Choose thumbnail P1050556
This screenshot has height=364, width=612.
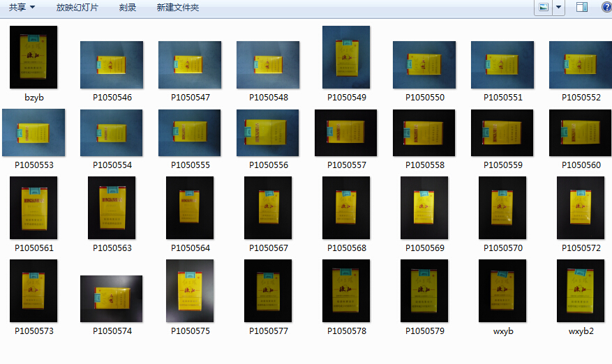coord(268,132)
